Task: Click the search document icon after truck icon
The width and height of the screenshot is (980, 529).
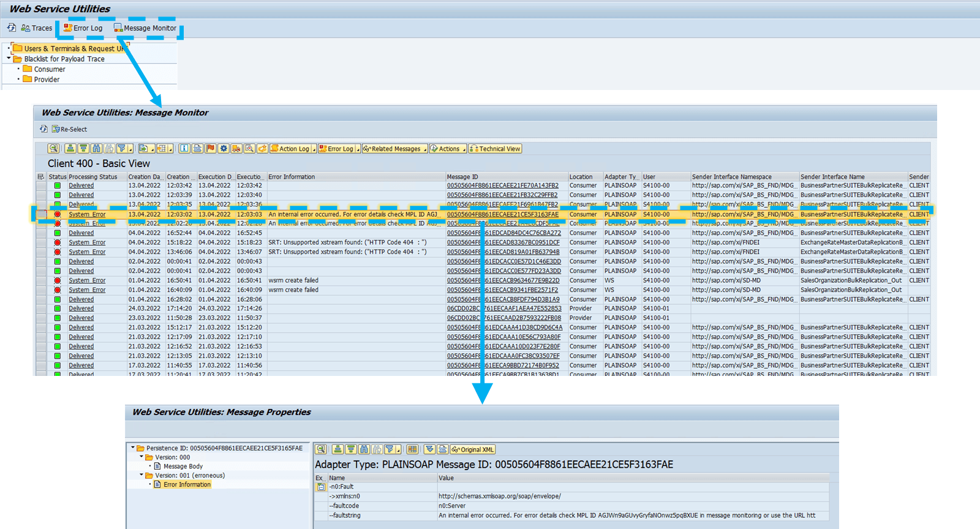Action: [x=249, y=149]
